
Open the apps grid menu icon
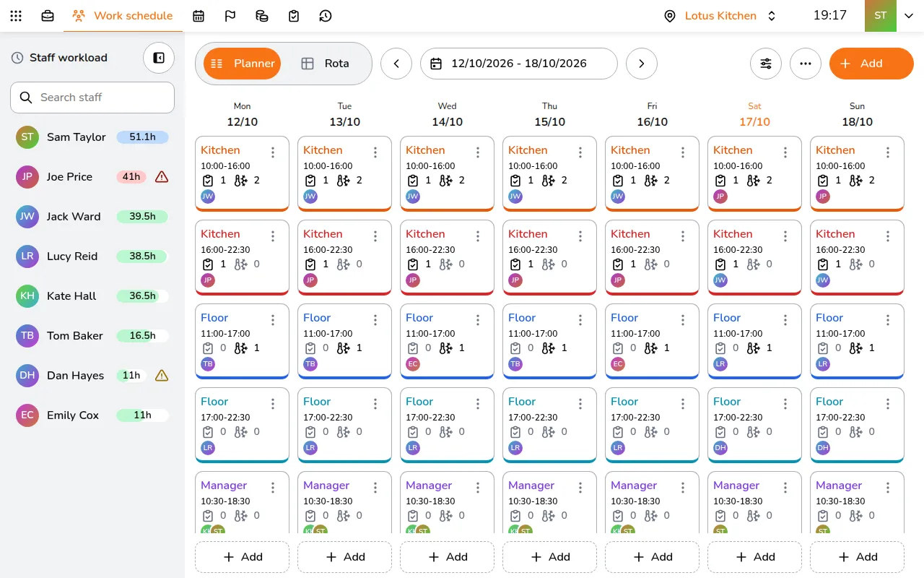pos(16,16)
